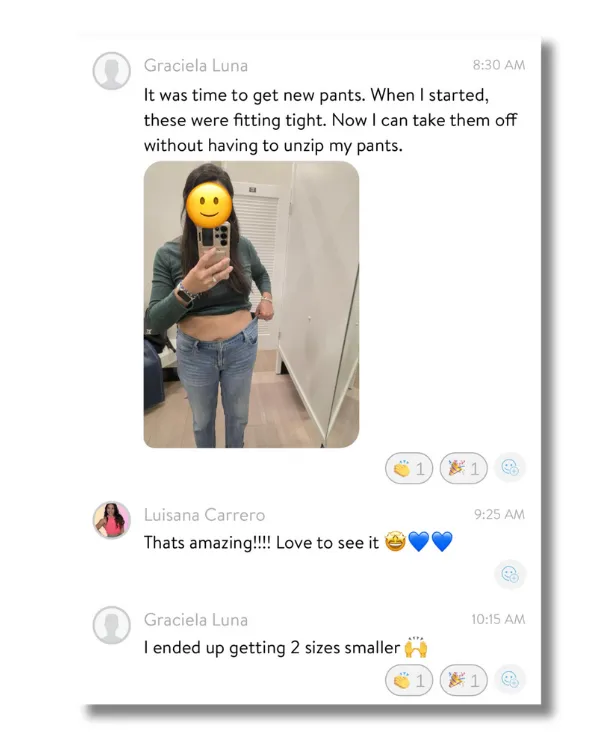Click the 10:15 AM timestamp
This screenshot has height=755, width=592.
[x=498, y=619]
